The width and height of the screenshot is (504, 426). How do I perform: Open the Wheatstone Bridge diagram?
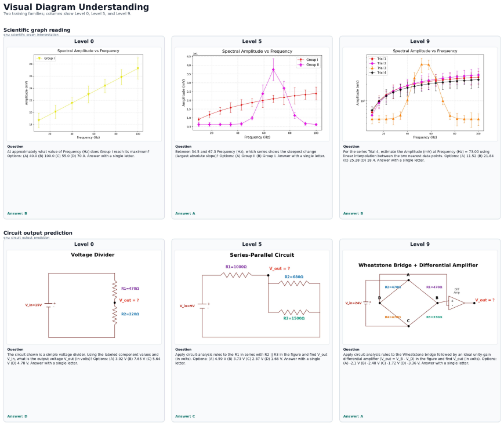pyautogui.click(x=420, y=297)
